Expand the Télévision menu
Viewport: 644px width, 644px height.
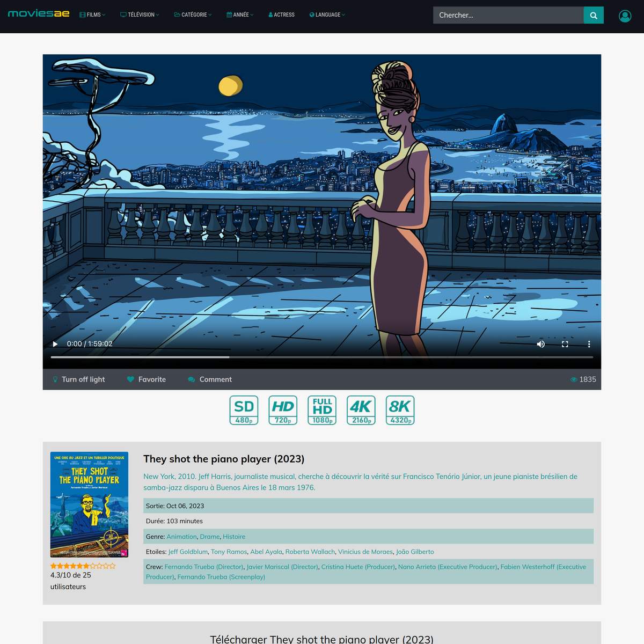pyautogui.click(x=140, y=15)
